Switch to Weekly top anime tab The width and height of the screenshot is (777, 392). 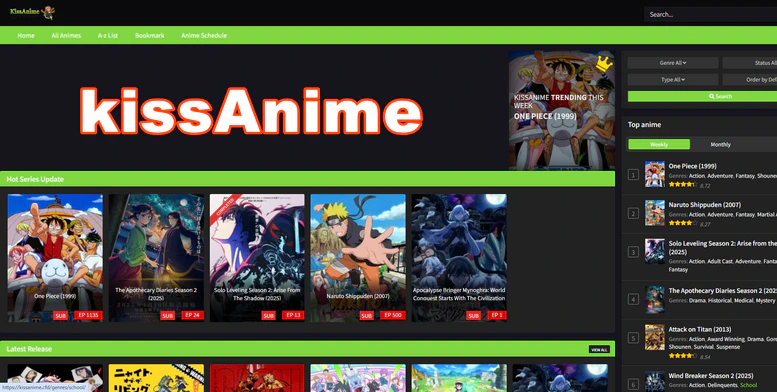(x=659, y=144)
